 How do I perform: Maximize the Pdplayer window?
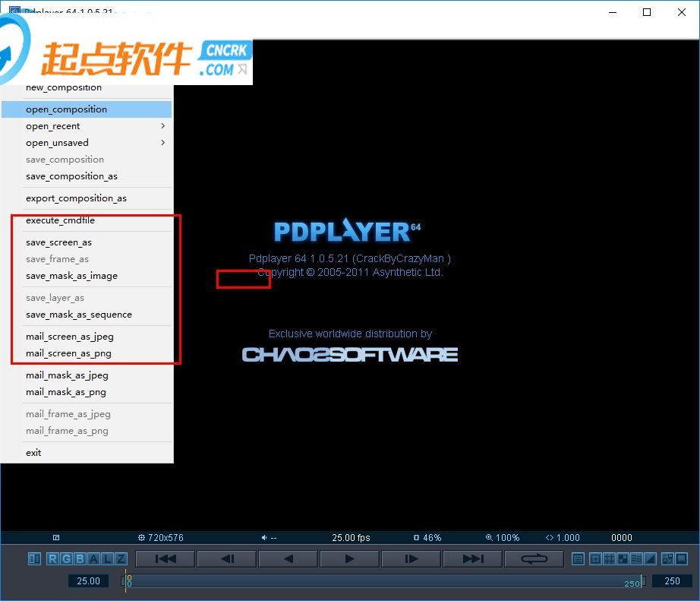point(646,12)
